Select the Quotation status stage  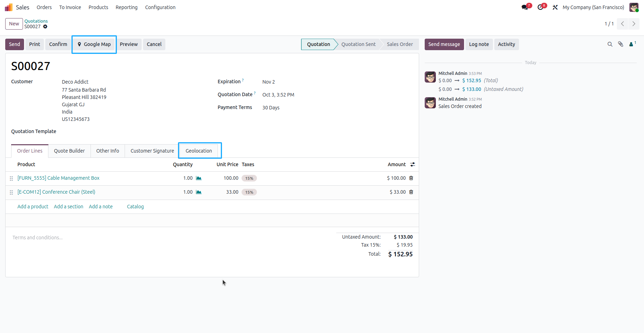319,44
